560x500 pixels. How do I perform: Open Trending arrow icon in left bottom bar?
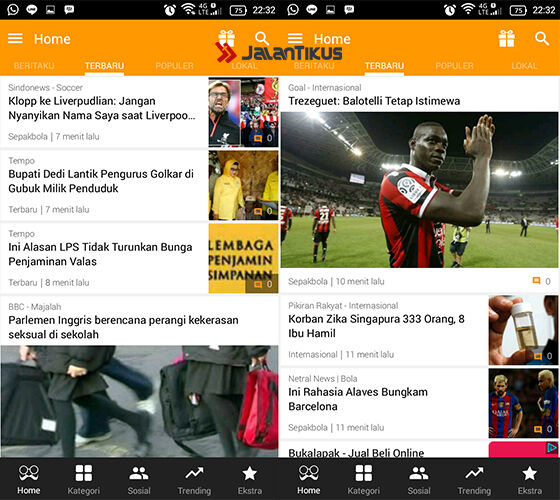click(x=194, y=473)
